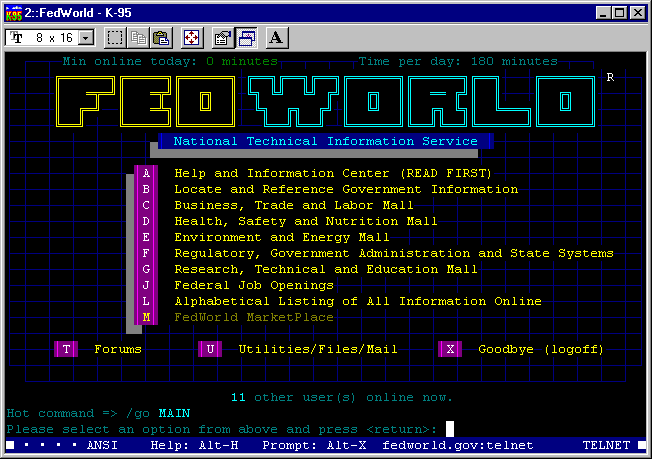This screenshot has width=652, height=459.
Task: Click the purple U box
Action: point(210,349)
